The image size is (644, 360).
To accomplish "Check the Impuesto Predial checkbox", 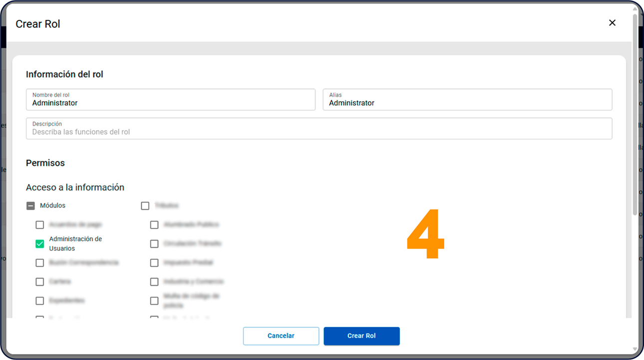I will click(x=154, y=263).
